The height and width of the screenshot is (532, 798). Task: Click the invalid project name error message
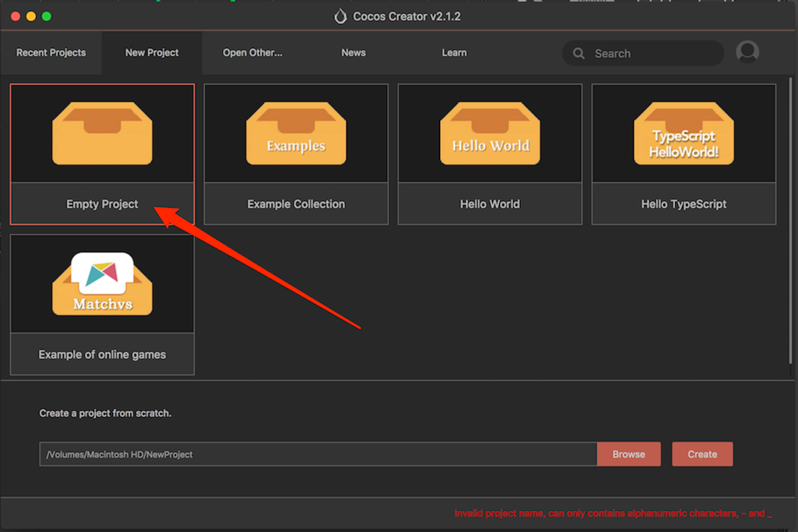(613, 513)
